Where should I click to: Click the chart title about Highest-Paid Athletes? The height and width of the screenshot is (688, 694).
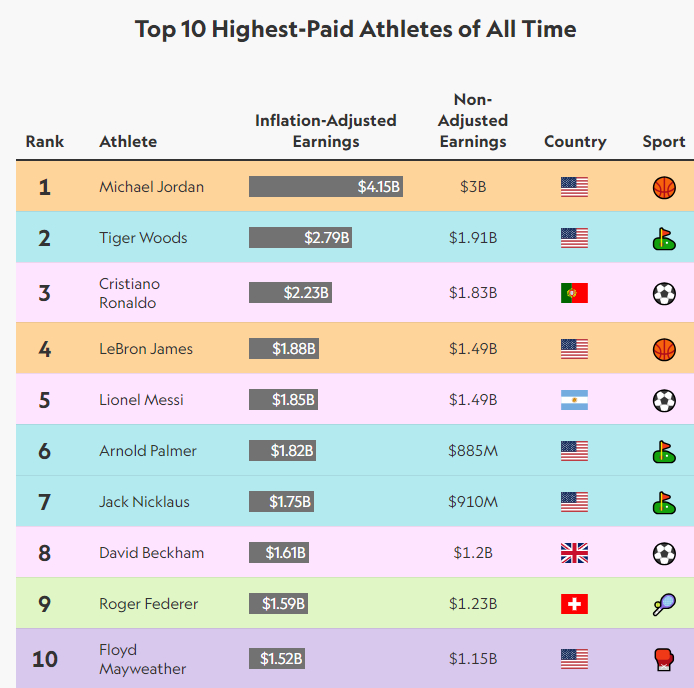(x=356, y=29)
